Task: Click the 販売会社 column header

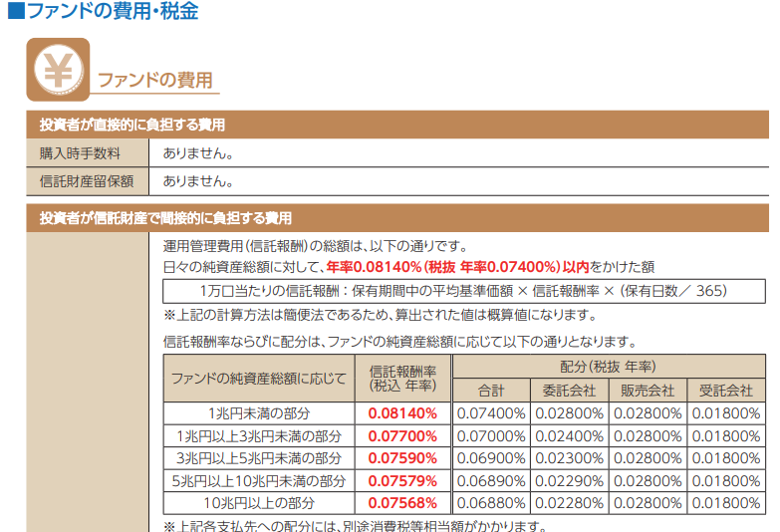Action: [x=647, y=391]
